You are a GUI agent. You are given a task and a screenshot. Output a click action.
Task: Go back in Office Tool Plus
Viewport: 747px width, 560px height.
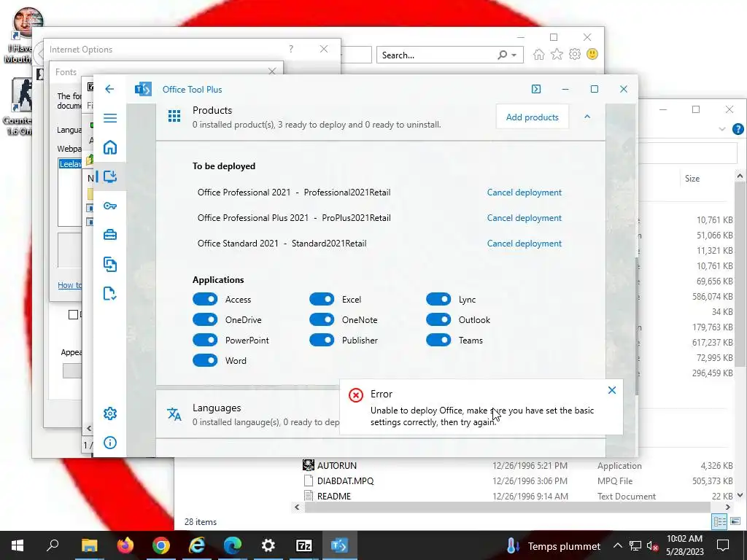pos(109,89)
